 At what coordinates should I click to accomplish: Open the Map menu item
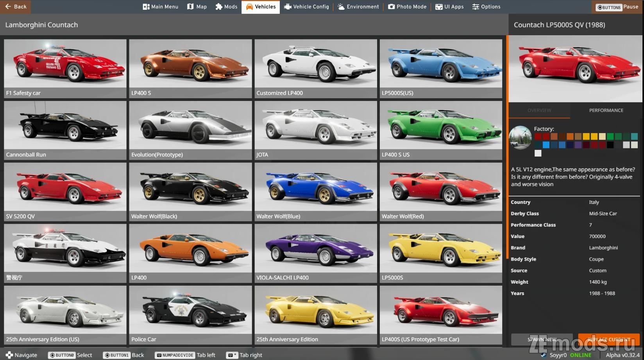(197, 7)
